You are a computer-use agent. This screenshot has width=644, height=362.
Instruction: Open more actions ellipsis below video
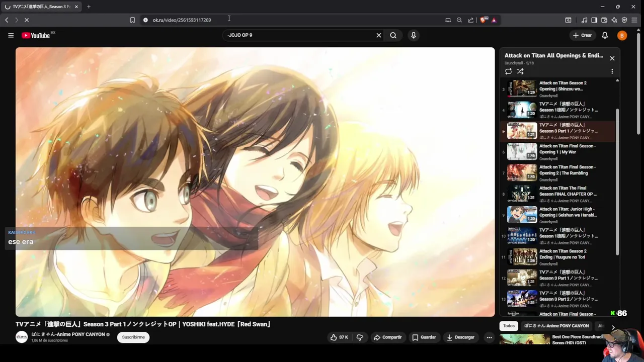click(489, 337)
